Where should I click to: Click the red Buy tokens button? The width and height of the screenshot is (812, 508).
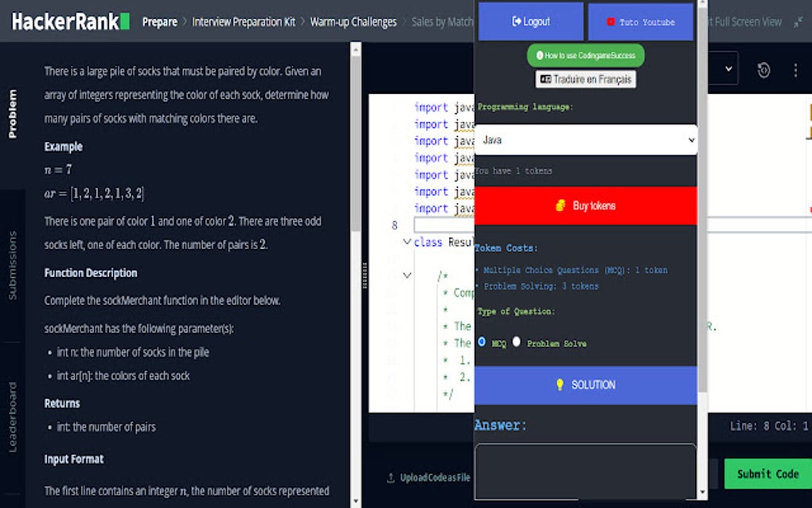point(586,205)
